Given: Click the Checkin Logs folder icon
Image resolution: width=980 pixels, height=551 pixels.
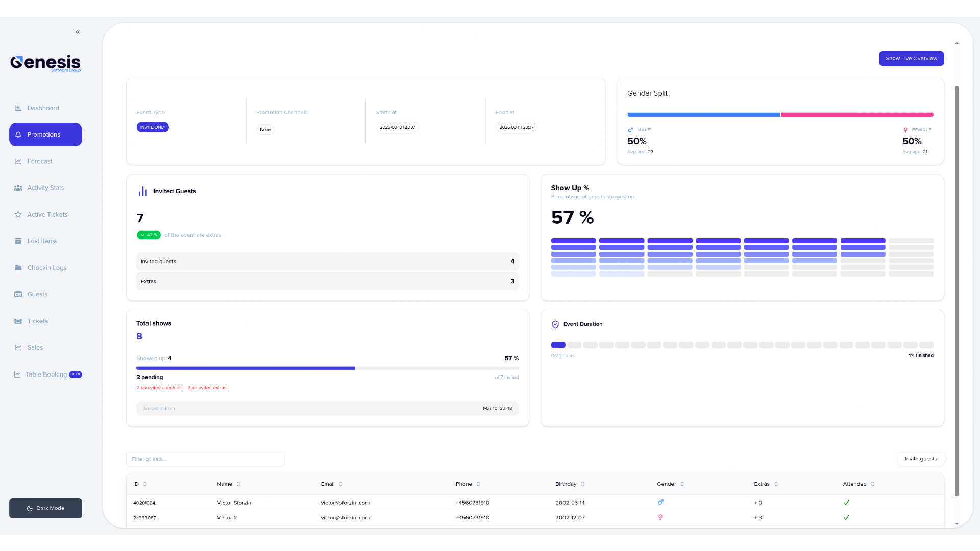Looking at the screenshot, I should tap(18, 268).
